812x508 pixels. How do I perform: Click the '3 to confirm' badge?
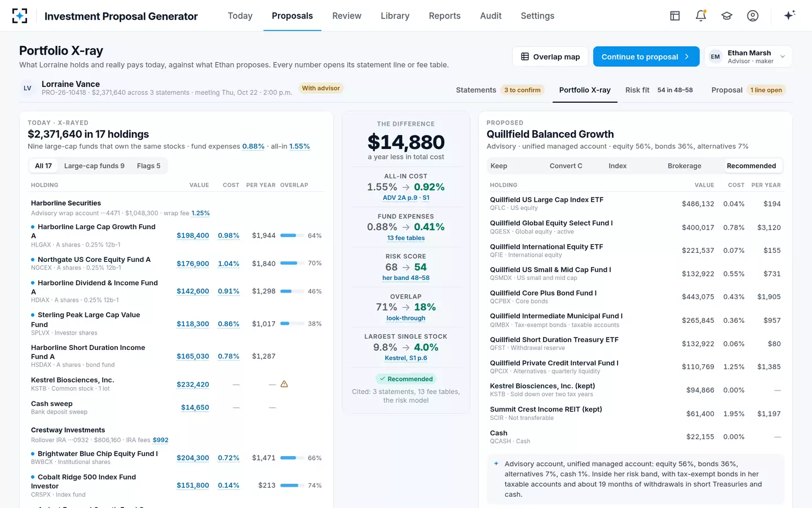tap(522, 90)
